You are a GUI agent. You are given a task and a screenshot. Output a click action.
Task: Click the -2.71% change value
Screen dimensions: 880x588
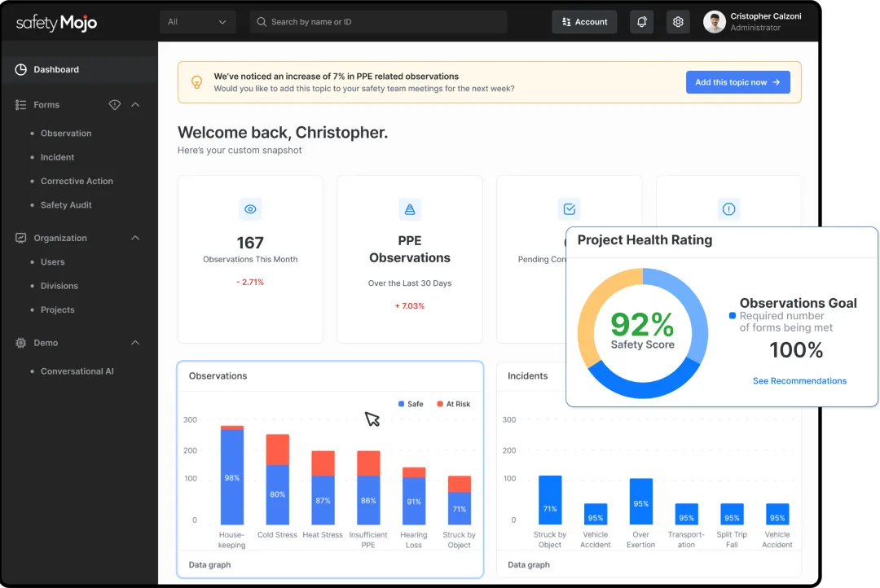click(x=250, y=283)
